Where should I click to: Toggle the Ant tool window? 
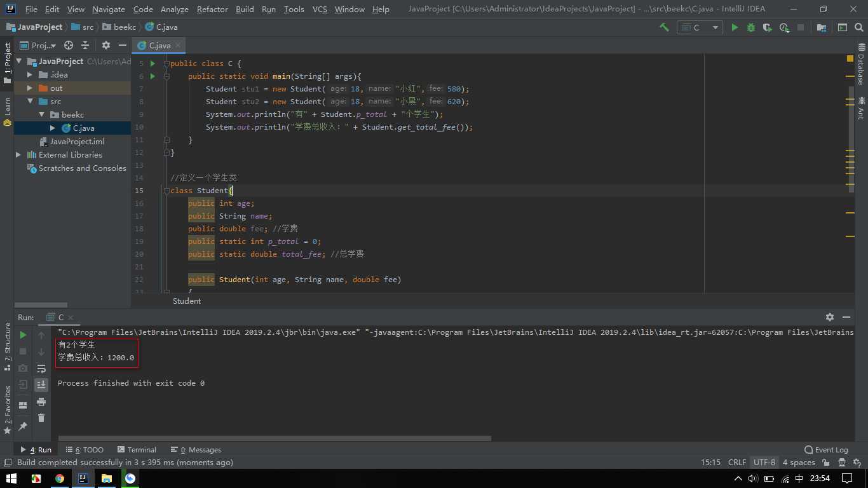coord(861,108)
